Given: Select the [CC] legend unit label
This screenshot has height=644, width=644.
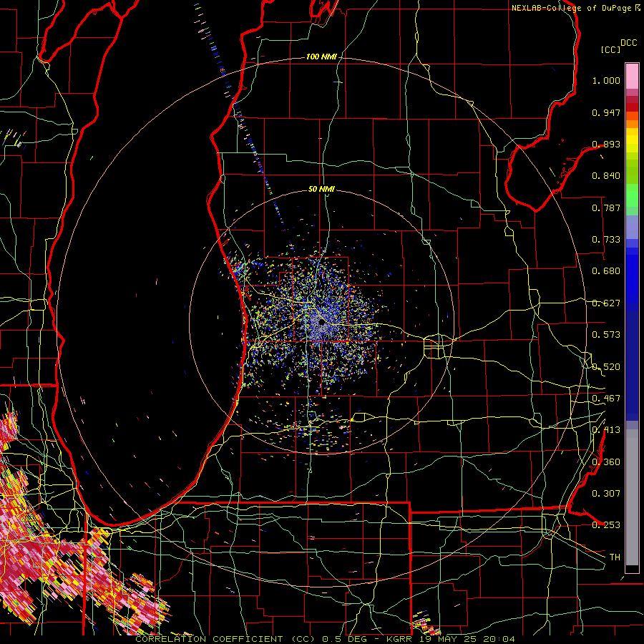Looking at the screenshot, I should 610,49.
